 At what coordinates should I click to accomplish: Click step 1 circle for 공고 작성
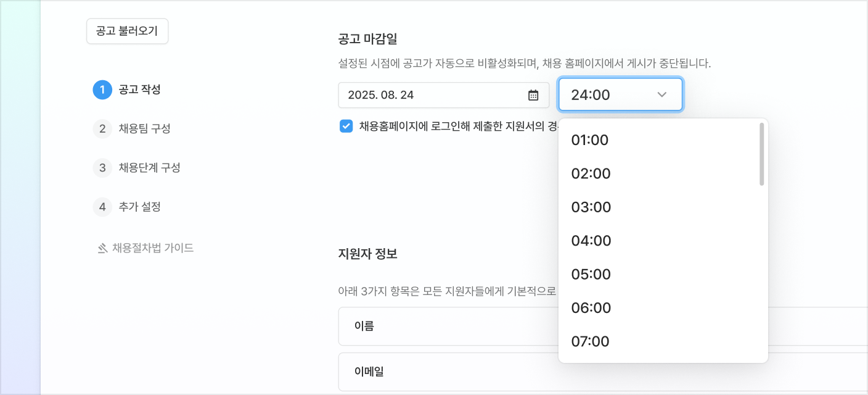point(102,89)
